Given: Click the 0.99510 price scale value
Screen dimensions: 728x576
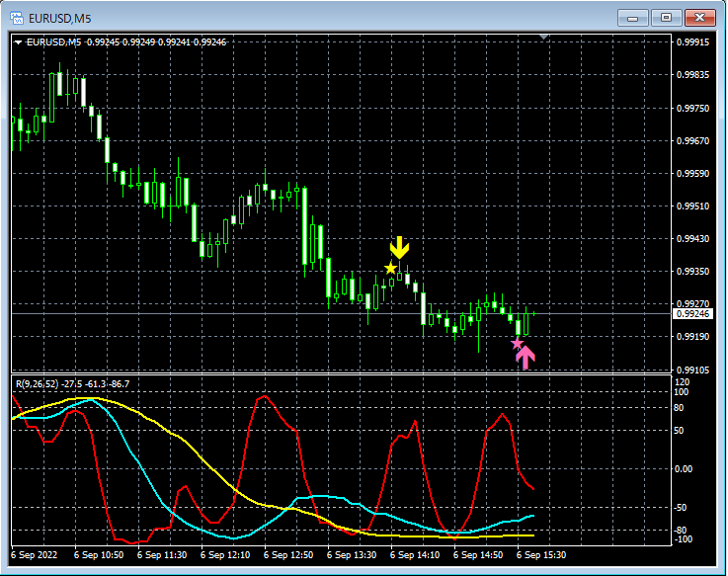Looking at the screenshot, I should tap(692, 206).
